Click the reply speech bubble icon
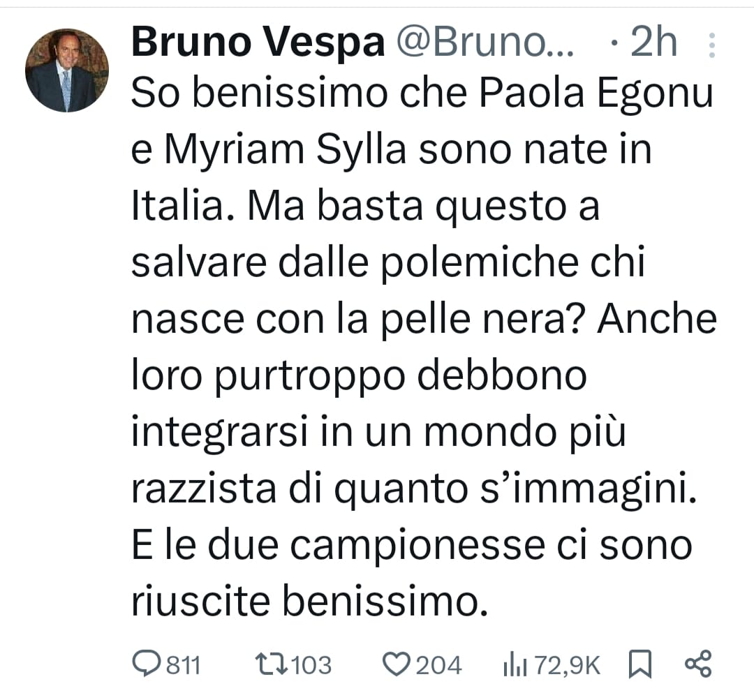The image size is (754, 700). tap(146, 664)
